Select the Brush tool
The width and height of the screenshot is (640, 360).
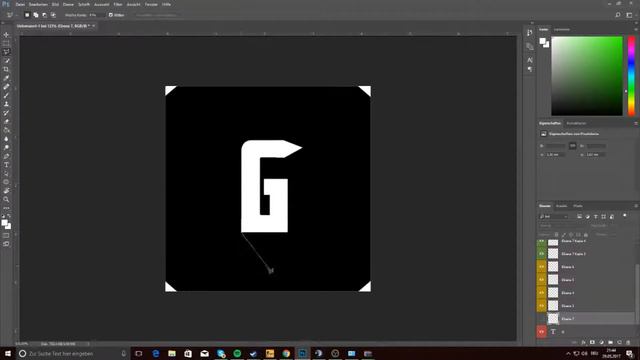coord(6,96)
